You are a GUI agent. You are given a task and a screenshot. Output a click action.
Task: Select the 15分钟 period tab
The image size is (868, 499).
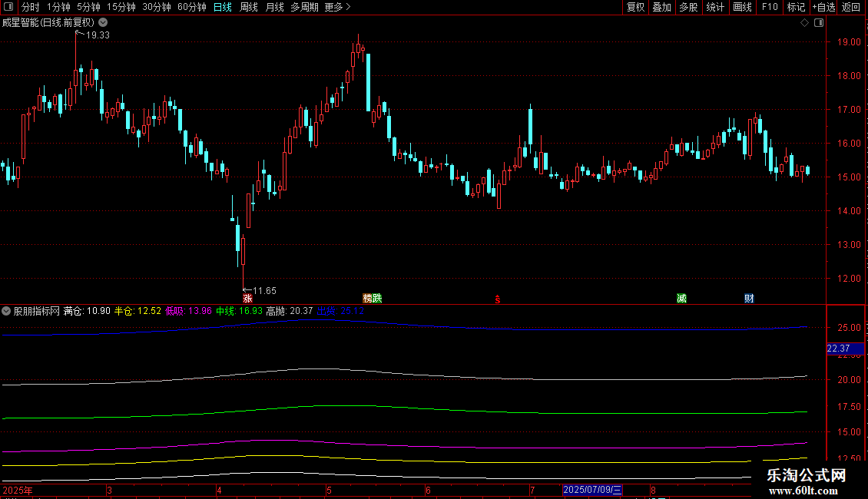121,7
